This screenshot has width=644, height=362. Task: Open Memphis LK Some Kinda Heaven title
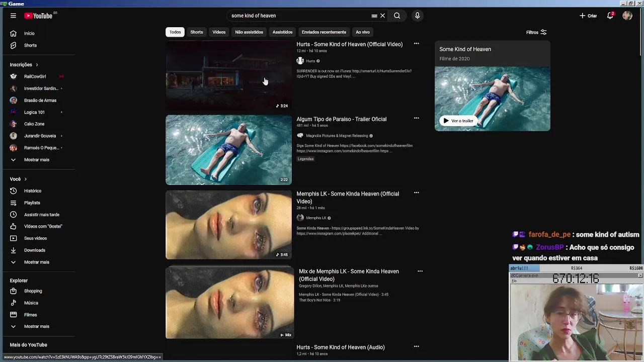click(348, 198)
